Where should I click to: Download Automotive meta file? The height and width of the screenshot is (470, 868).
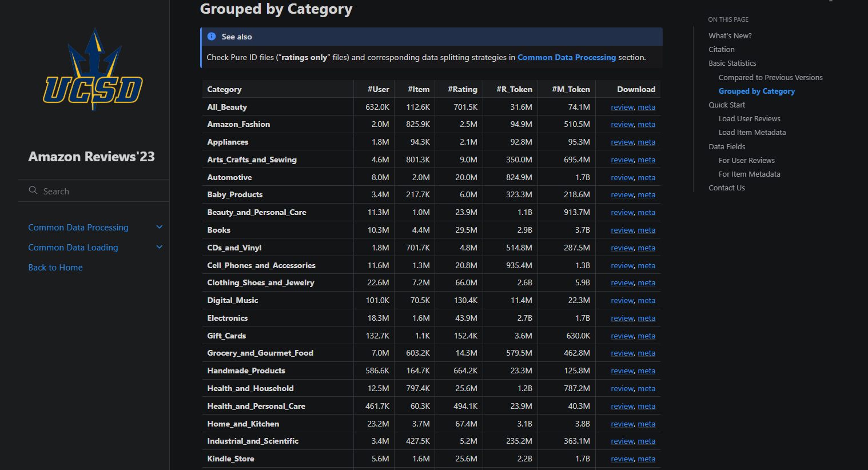point(647,177)
